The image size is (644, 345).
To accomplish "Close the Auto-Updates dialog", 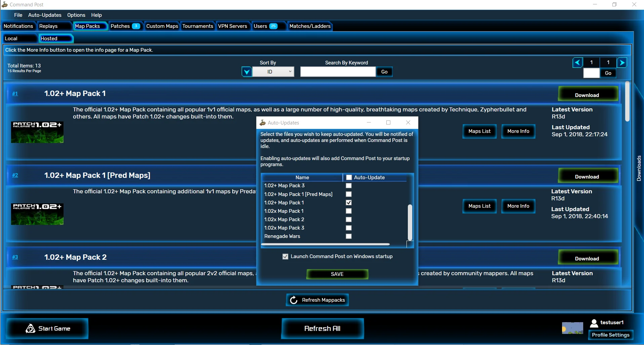I will click(408, 122).
